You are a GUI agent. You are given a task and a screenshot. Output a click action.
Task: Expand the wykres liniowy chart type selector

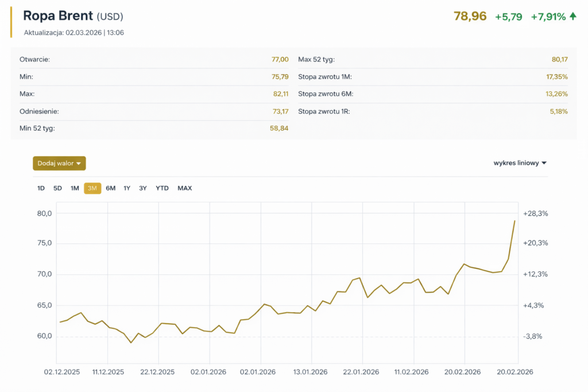(520, 163)
